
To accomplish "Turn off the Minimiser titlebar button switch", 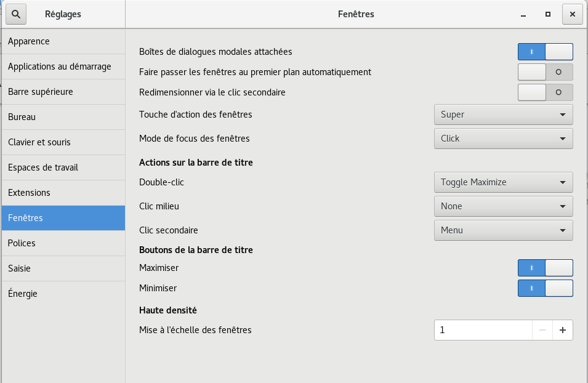I will [545, 288].
